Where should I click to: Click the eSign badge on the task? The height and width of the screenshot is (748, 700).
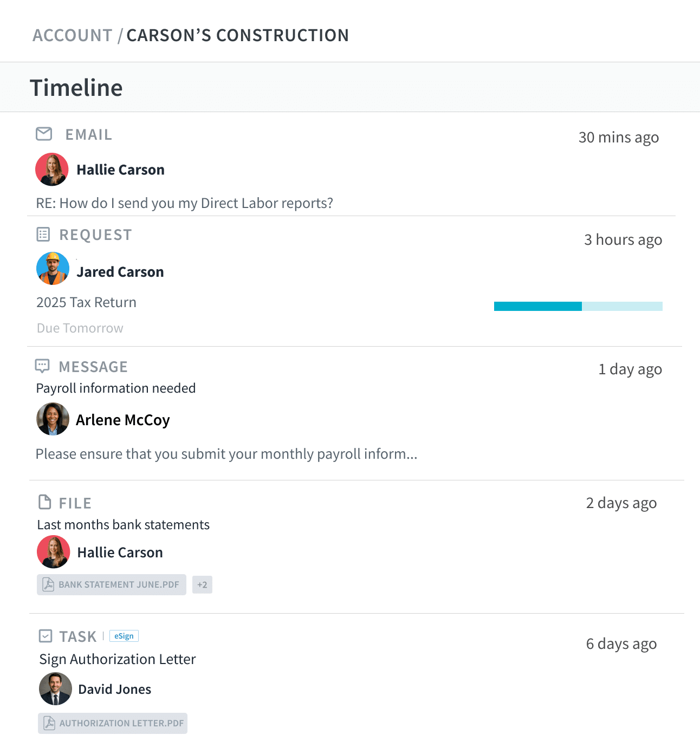pyautogui.click(x=124, y=635)
